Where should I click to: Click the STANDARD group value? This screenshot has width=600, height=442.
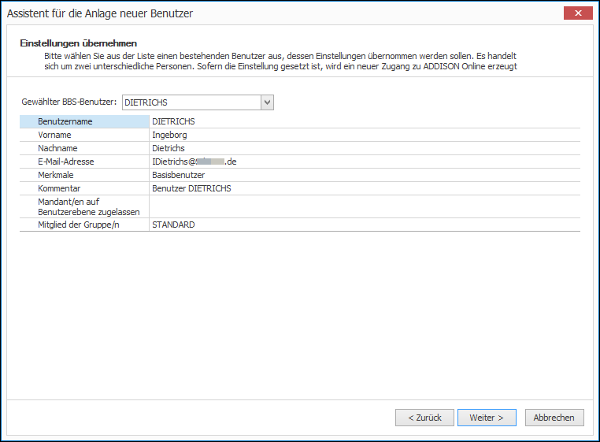pos(174,225)
